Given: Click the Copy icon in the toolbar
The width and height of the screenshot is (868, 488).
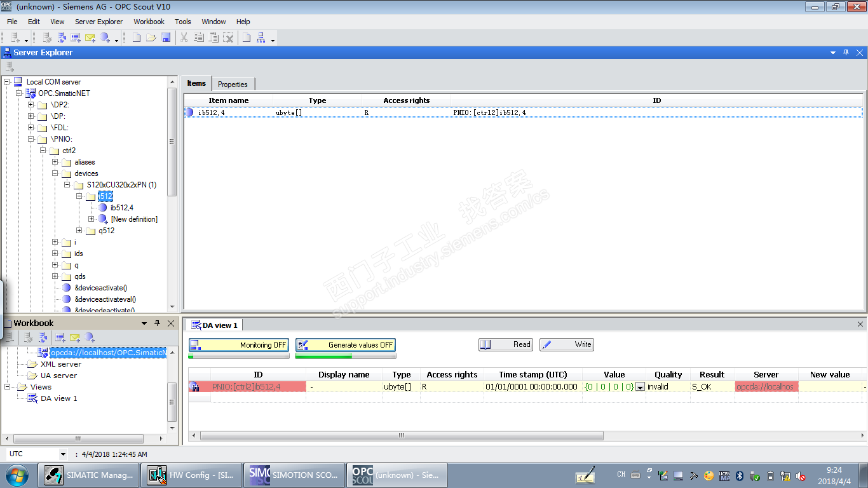Looking at the screenshot, I should click(x=198, y=38).
